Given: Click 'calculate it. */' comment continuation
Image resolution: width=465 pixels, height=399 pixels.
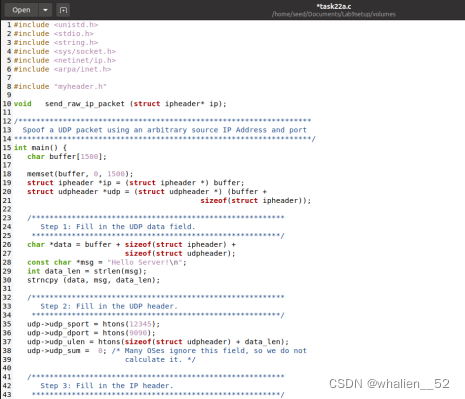Looking at the screenshot, I should [160, 359].
